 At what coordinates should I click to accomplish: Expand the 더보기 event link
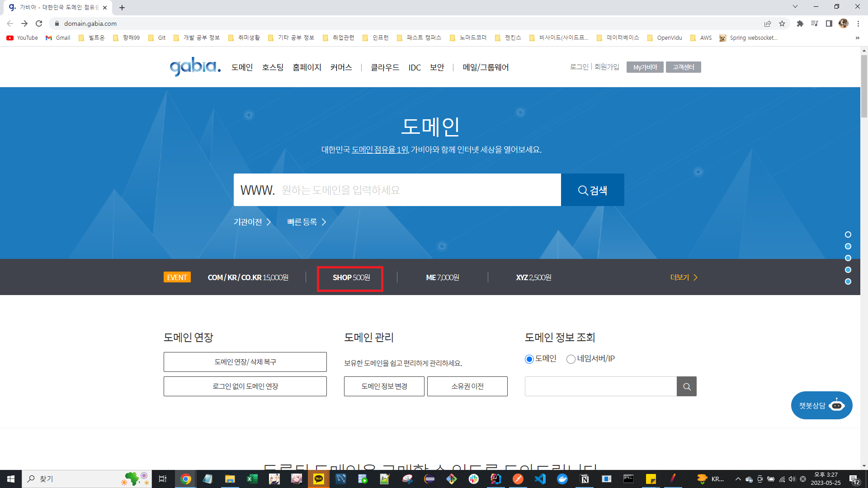(684, 277)
